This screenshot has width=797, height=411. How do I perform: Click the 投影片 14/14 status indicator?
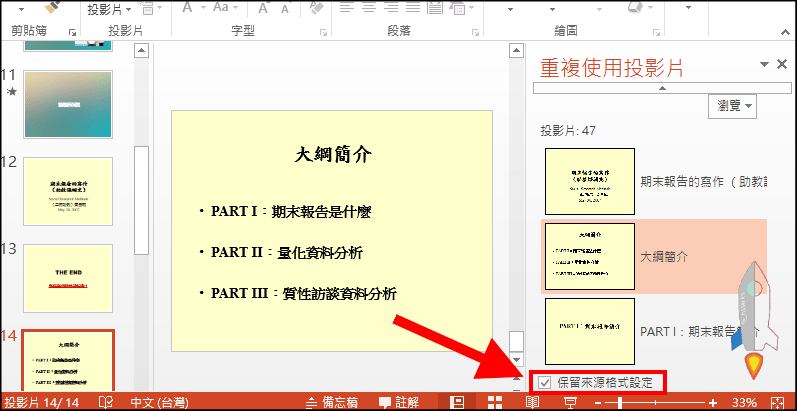click(x=41, y=403)
